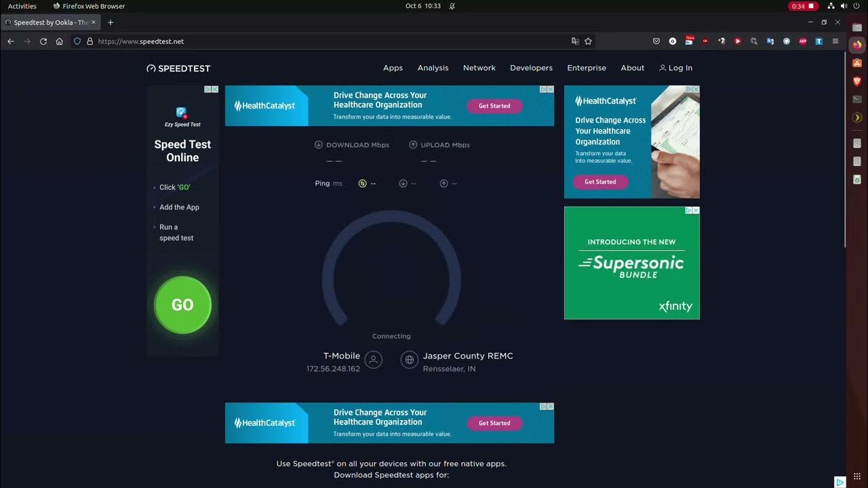868x488 pixels.
Task: Click Get Started in bottom banner ad
Action: 494,423
